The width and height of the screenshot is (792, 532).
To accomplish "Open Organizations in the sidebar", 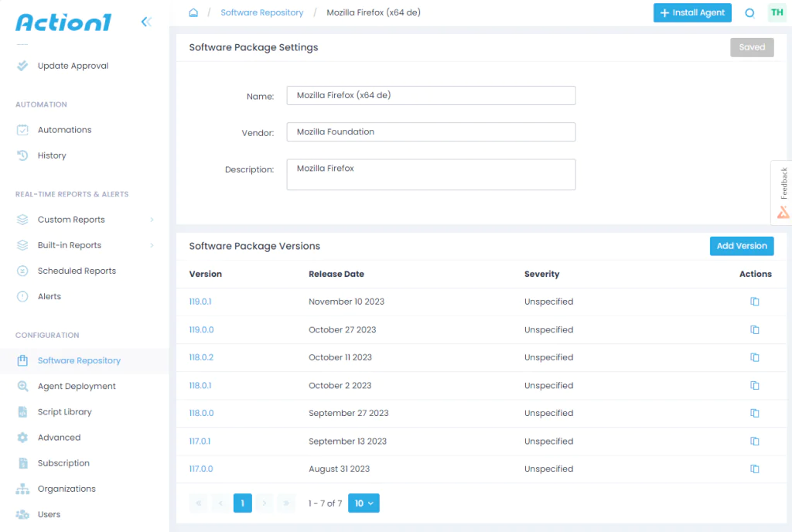I will (x=67, y=489).
